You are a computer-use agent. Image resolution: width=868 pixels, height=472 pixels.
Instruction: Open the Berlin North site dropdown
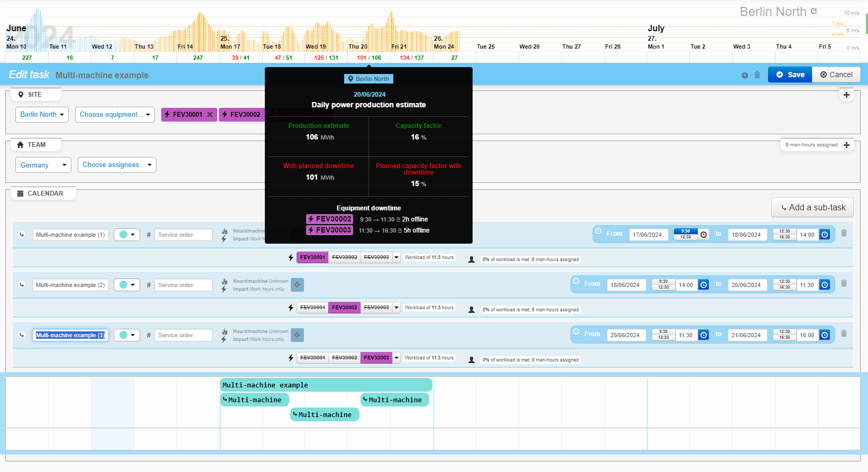42,115
